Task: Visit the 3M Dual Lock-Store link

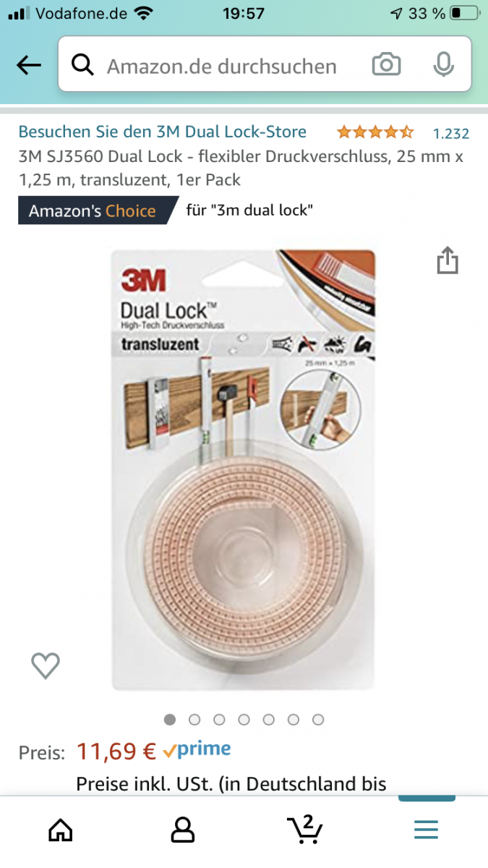Action: click(x=162, y=132)
